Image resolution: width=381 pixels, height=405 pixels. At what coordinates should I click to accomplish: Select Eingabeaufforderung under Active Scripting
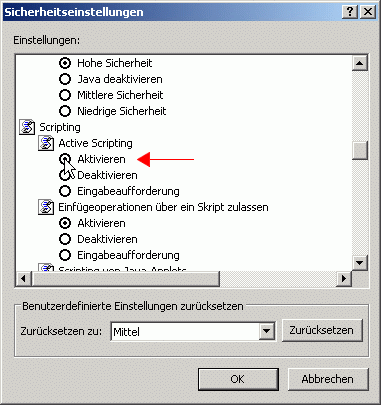click(x=65, y=191)
